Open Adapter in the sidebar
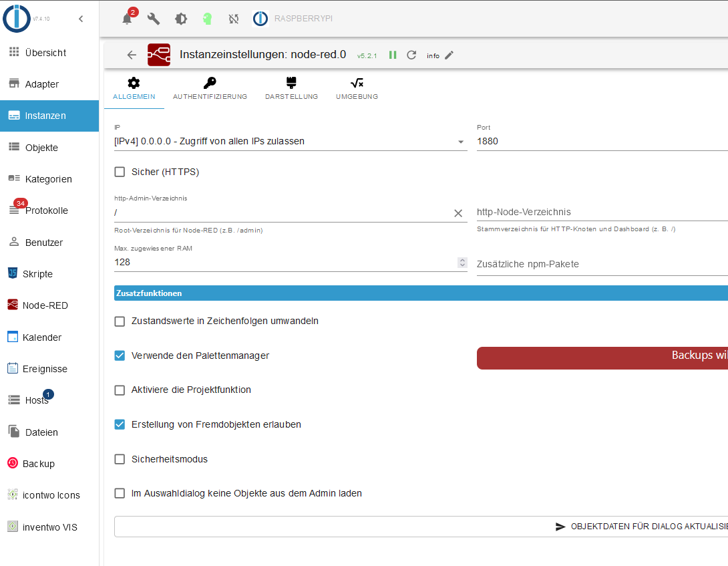 pyautogui.click(x=49, y=84)
